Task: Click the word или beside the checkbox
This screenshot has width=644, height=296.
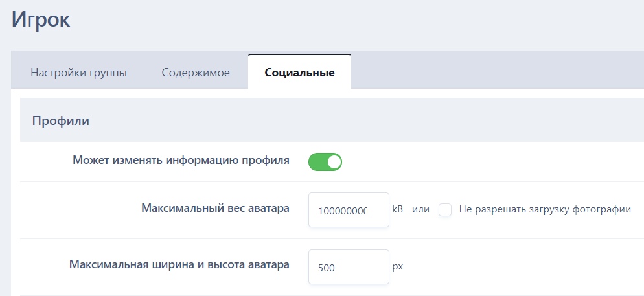Action: [x=420, y=209]
